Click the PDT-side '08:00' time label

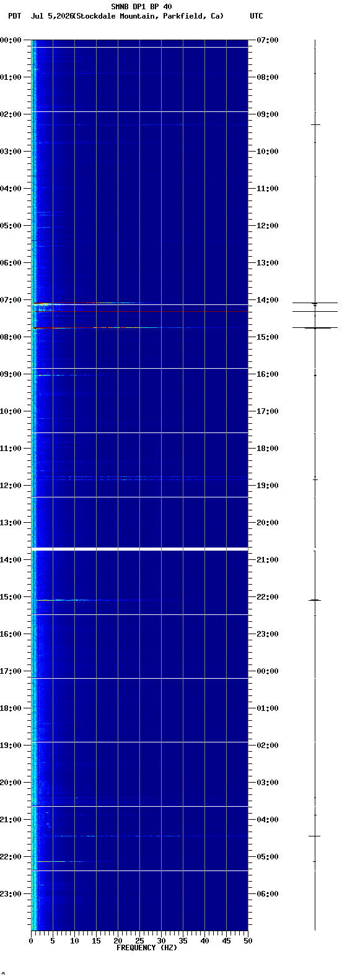pos(11,337)
